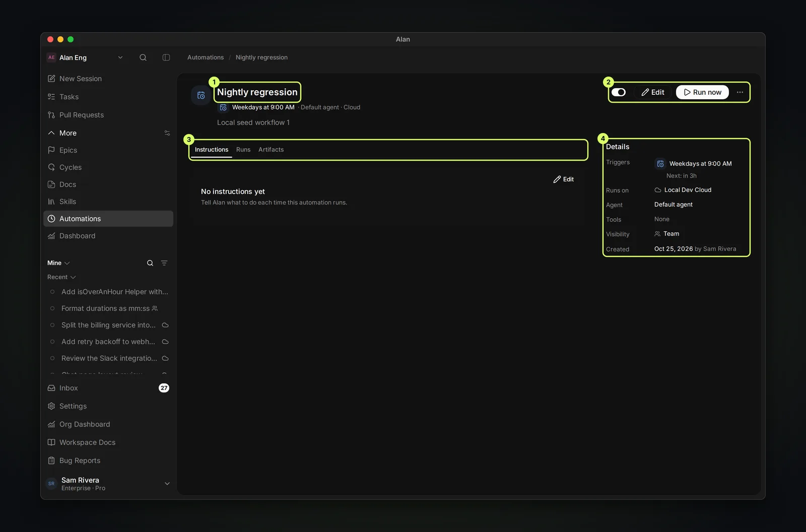Open Workspace Docs
Viewport: 806px width, 532px height.
[x=108, y=442]
